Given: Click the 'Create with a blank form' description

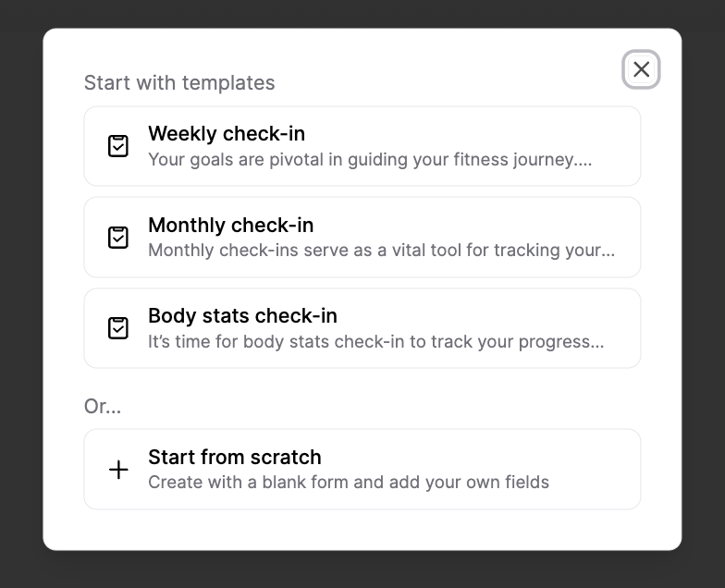Looking at the screenshot, I should (x=349, y=482).
